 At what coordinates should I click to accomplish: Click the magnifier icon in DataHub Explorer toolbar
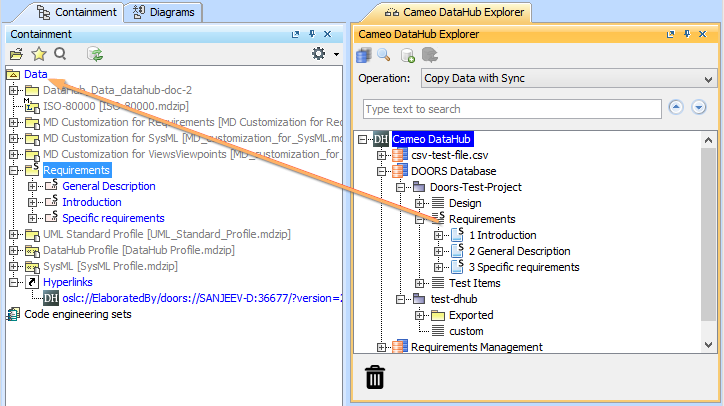(x=385, y=55)
